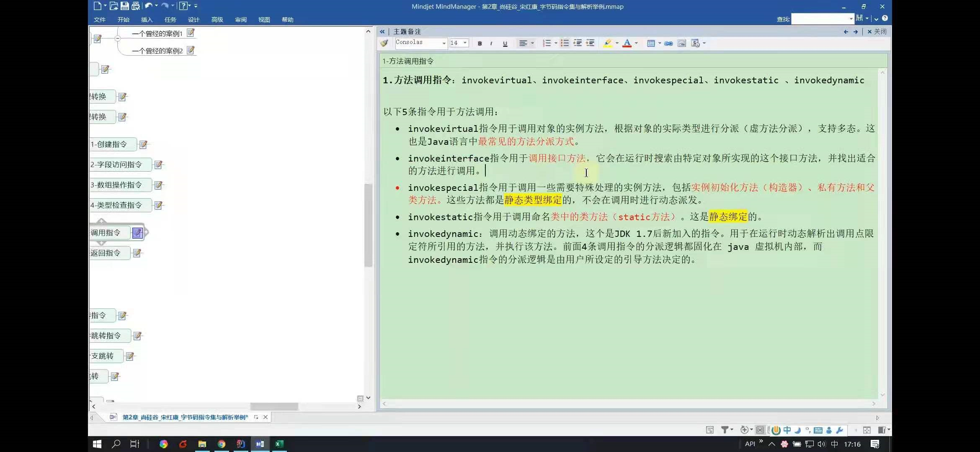Open the 插入 ribbon tab
980x452 pixels.
pos(147,20)
